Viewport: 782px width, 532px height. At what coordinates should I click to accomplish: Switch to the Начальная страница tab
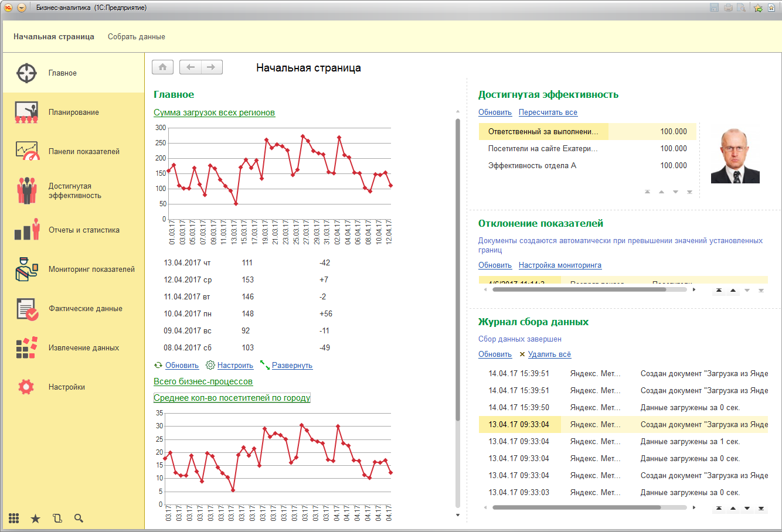click(54, 36)
